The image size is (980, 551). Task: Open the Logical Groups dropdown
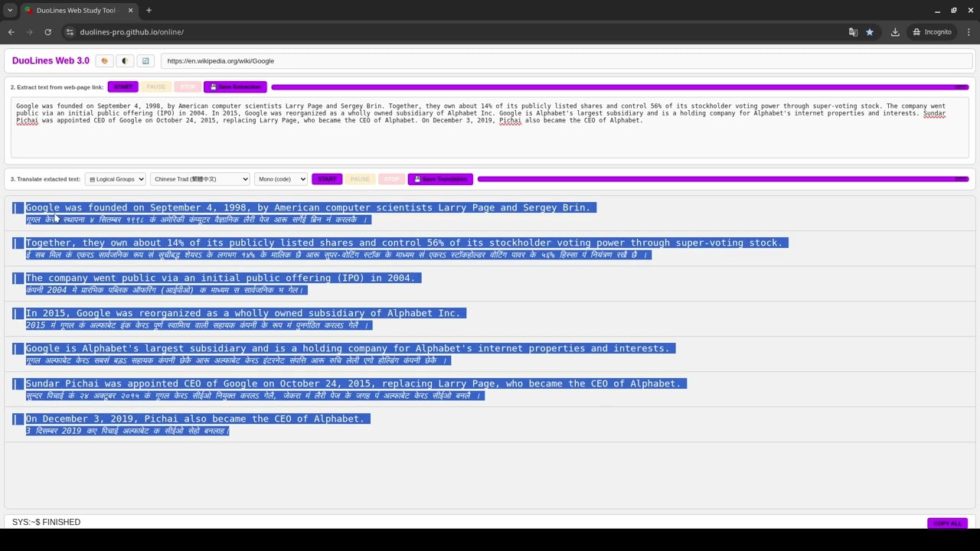(116, 179)
